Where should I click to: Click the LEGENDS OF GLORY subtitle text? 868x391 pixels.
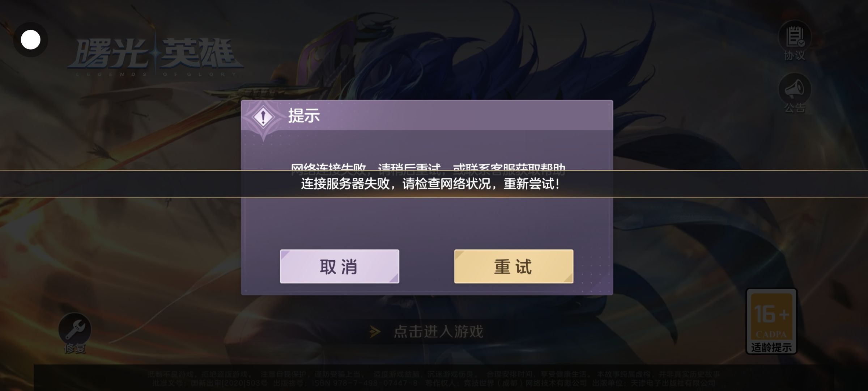156,75
